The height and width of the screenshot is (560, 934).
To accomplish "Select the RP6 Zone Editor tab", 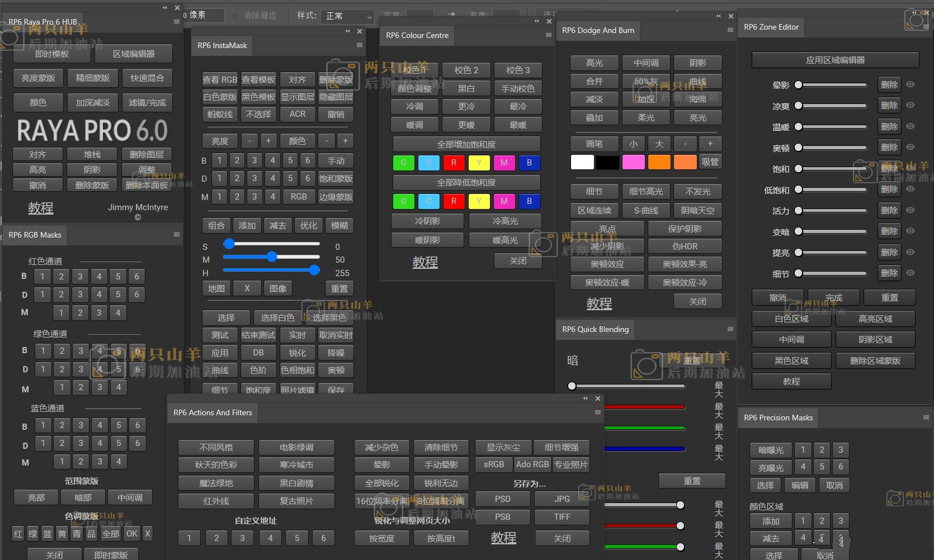I will pyautogui.click(x=771, y=27).
